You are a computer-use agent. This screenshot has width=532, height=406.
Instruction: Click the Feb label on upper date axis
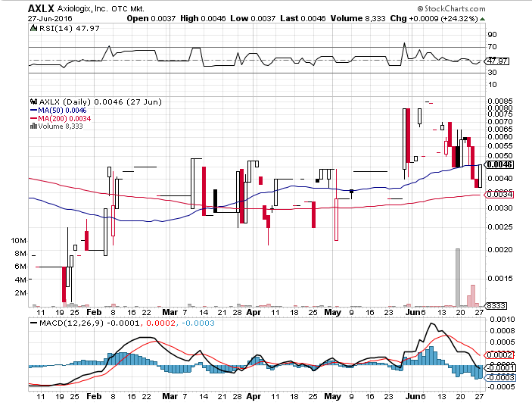tap(94, 312)
